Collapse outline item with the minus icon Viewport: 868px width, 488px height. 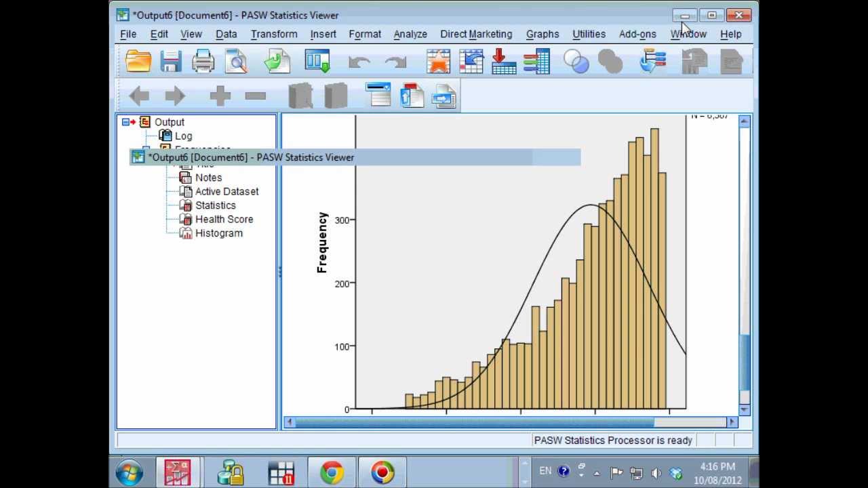256,96
